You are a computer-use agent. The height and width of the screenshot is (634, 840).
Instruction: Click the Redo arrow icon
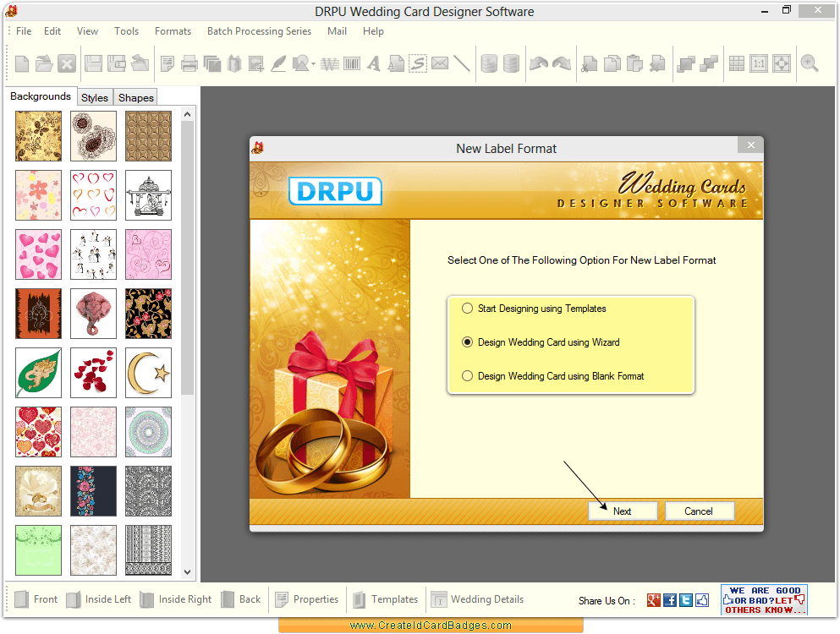pos(562,63)
